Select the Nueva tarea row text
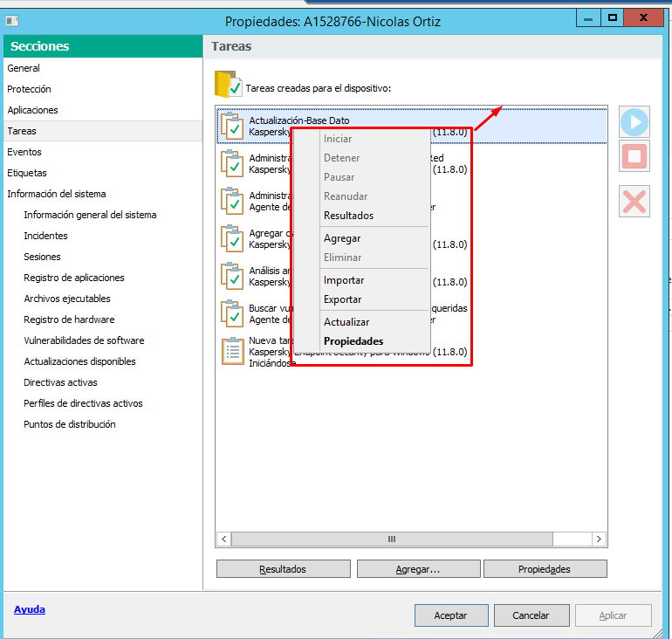The width and height of the screenshot is (672, 639). coord(270,352)
